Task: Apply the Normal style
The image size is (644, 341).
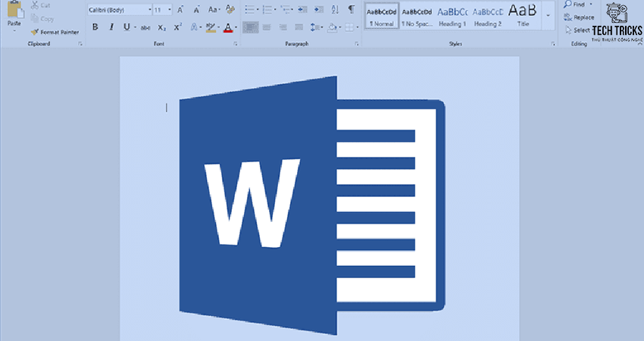Action: (x=382, y=17)
